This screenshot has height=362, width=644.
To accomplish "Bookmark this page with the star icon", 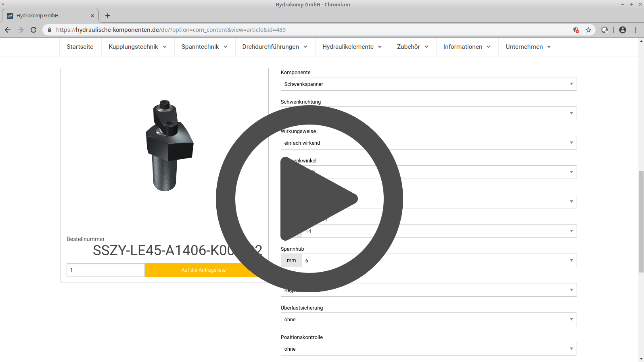I will pos(588,30).
